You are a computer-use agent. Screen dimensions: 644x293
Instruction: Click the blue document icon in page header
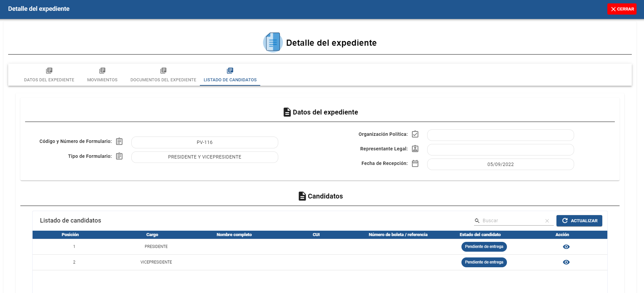273,42
